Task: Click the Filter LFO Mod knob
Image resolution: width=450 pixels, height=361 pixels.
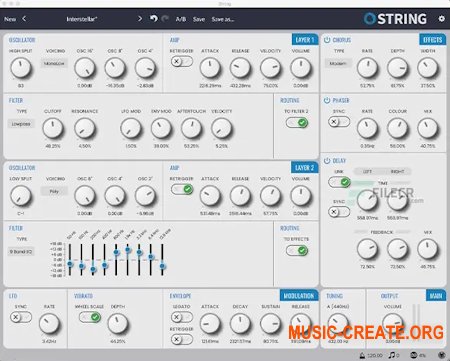Action: coord(131,129)
